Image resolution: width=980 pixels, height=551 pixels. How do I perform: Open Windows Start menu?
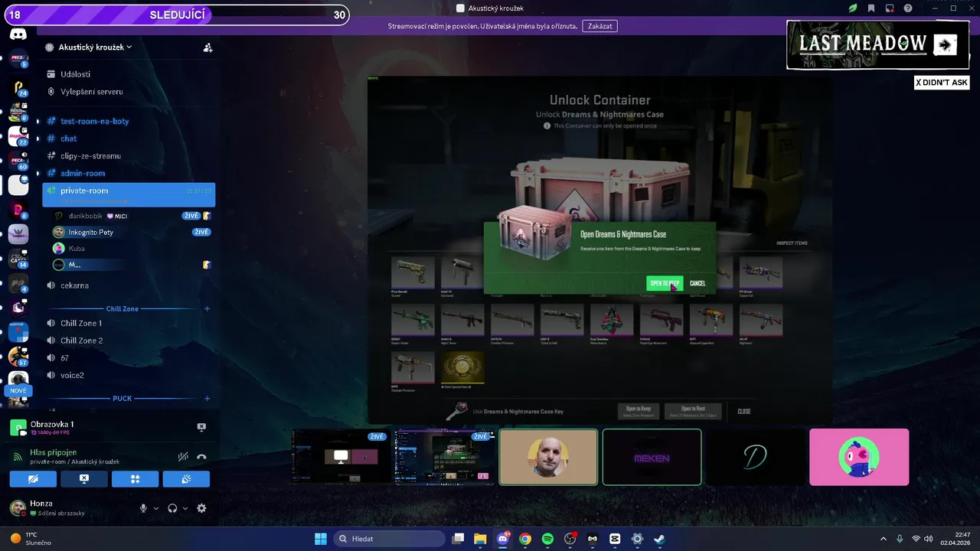(x=321, y=539)
